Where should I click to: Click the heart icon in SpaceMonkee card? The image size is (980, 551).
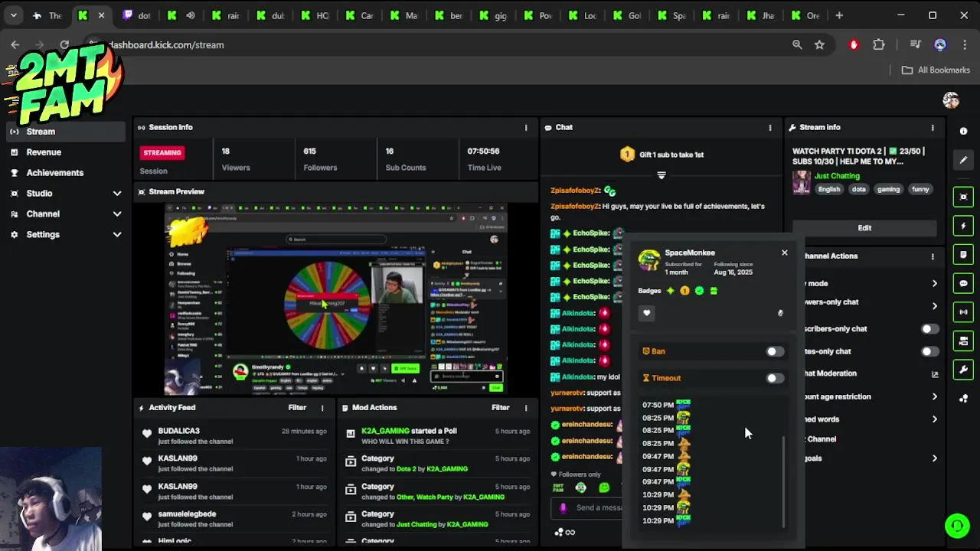646,313
